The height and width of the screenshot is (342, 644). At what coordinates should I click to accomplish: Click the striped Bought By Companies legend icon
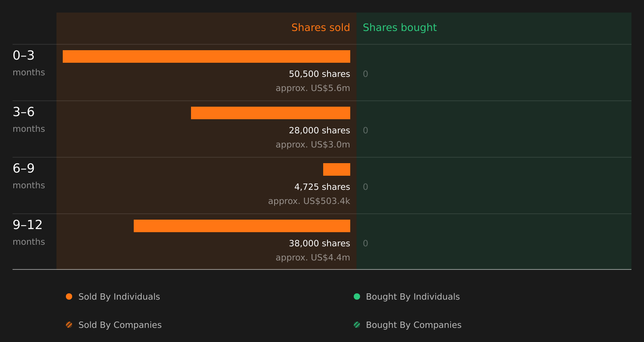[x=357, y=325]
